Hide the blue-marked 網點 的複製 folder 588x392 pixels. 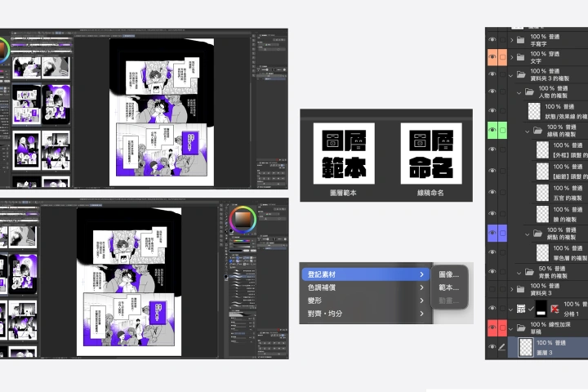[492, 233]
